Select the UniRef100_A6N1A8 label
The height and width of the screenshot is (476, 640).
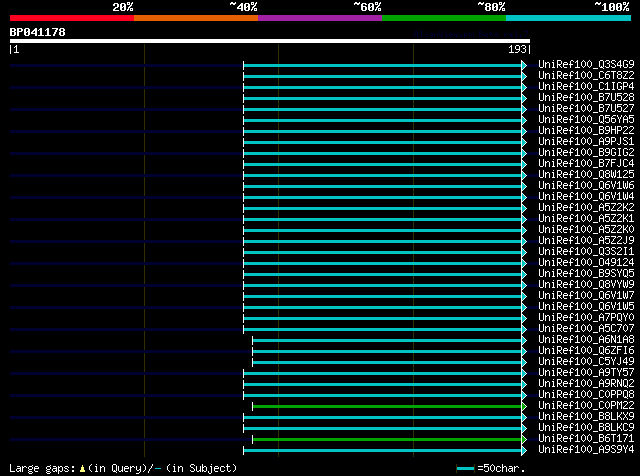(x=586, y=340)
